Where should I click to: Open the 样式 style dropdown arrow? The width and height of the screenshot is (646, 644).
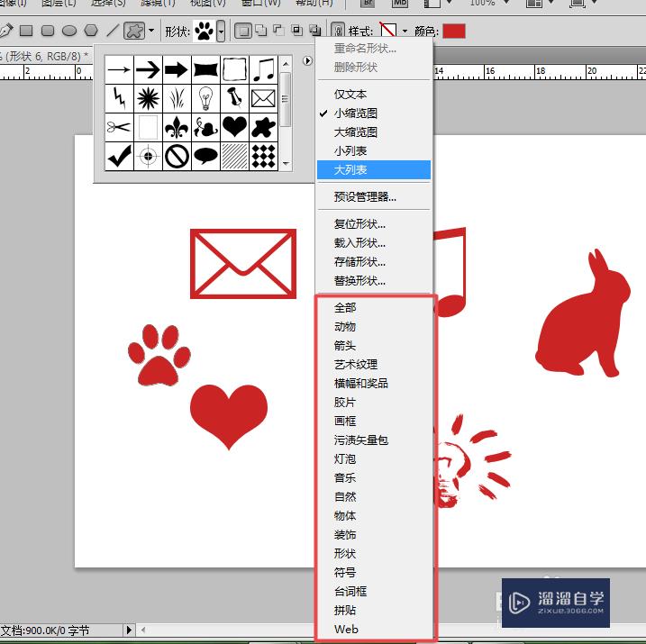click(405, 32)
